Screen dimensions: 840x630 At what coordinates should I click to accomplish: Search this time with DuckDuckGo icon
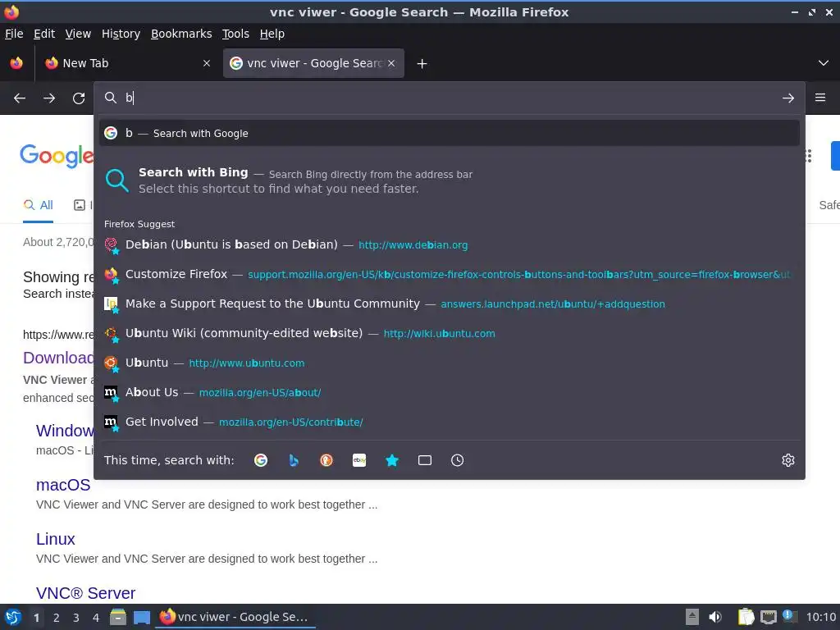pos(326,460)
